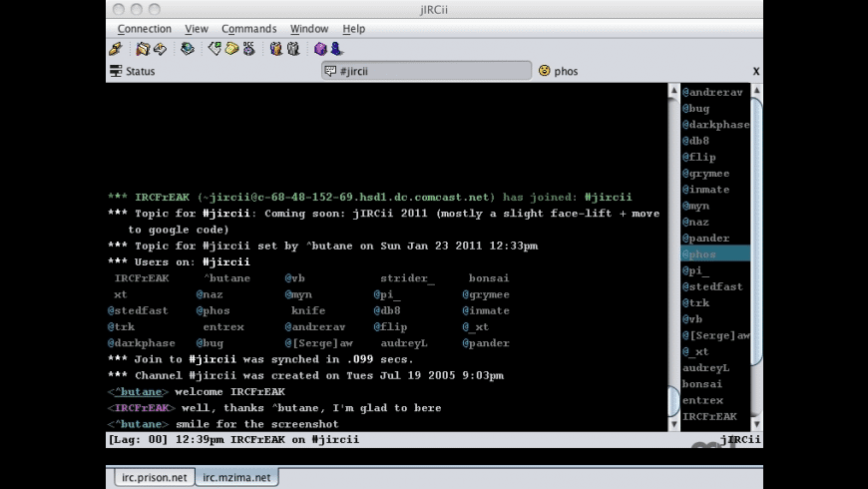This screenshot has width=868, height=489.
Task: Click the globe server list icon
Action: (x=188, y=49)
